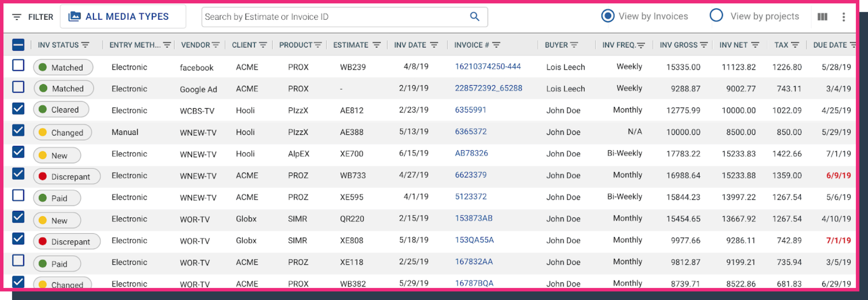The height and width of the screenshot is (300, 868).
Task: Open the column layout icon
Action: pyautogui.click(x=822, y=17)
